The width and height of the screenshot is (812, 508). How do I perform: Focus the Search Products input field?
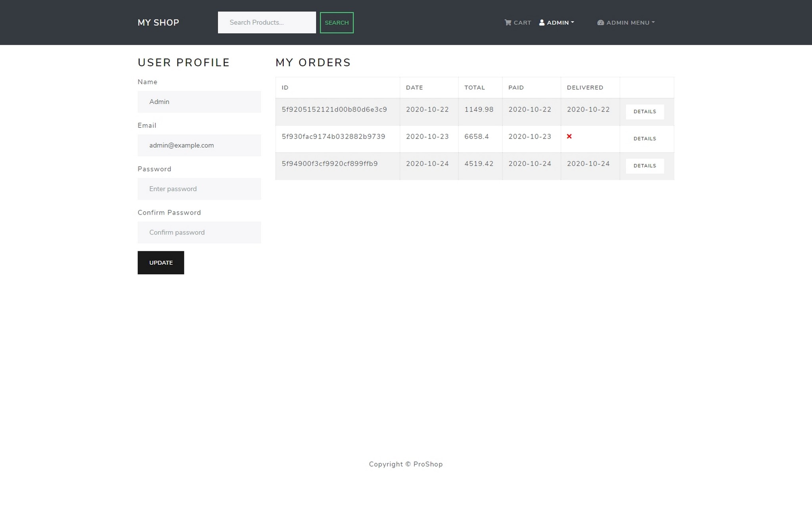coord(266,23)
